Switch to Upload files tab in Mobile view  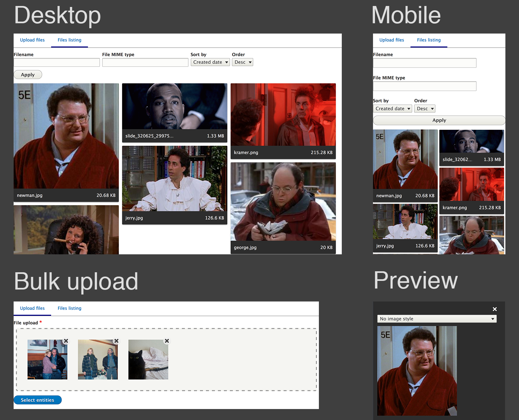[x=392, y=40]
